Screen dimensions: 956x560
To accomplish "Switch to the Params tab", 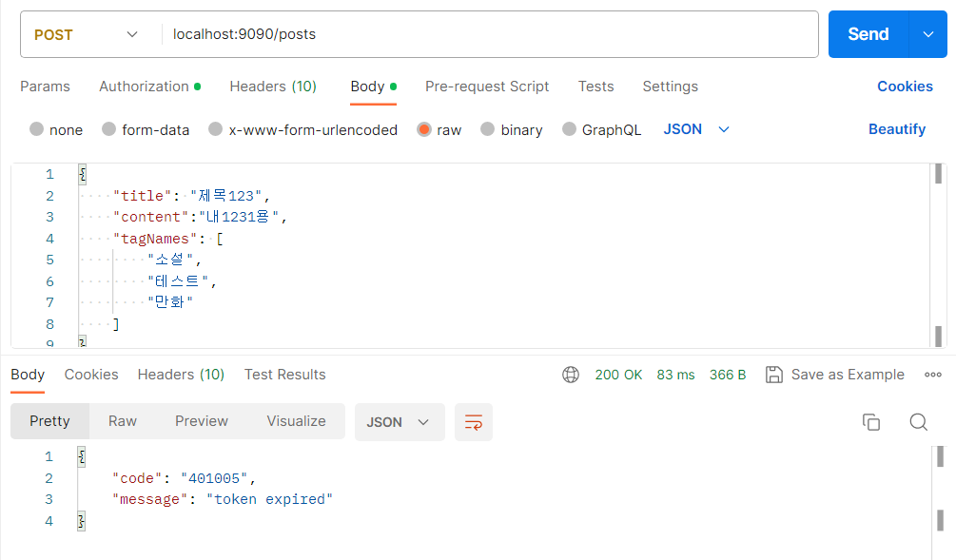I will coord(45,87).
